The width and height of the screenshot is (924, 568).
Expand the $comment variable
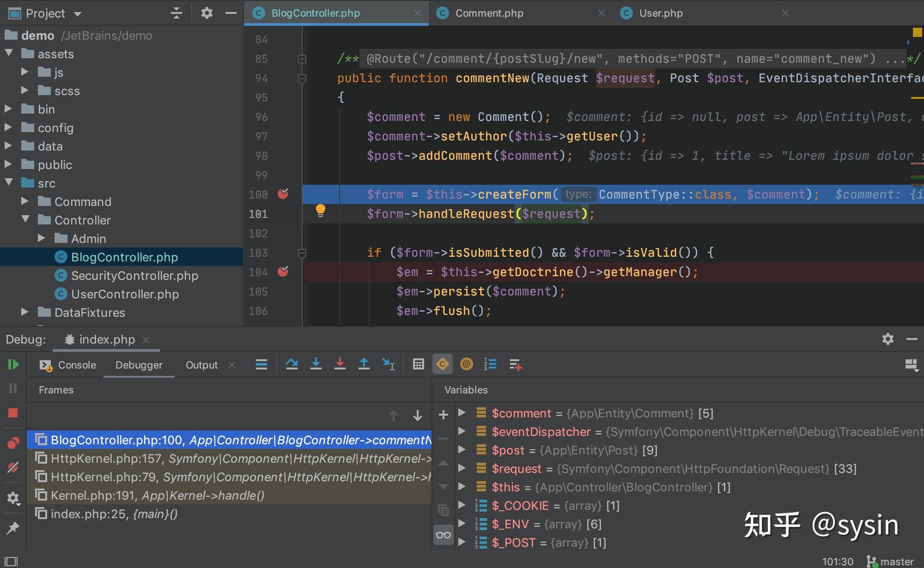coord(462,413)
